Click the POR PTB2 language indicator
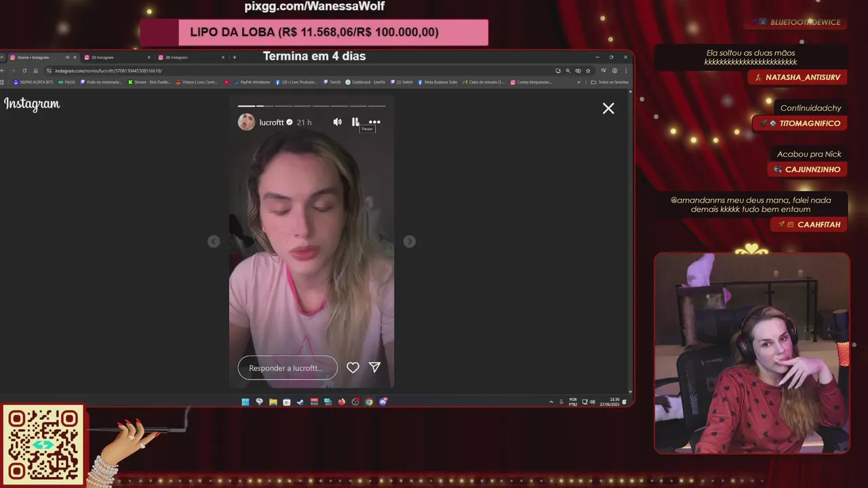 point(573,402)
